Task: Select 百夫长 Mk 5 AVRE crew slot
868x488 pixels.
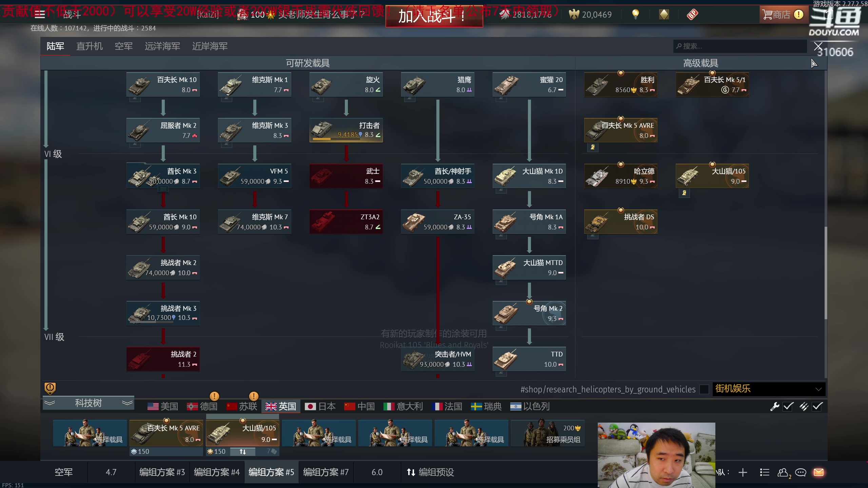Action: [x=166, y=433]
